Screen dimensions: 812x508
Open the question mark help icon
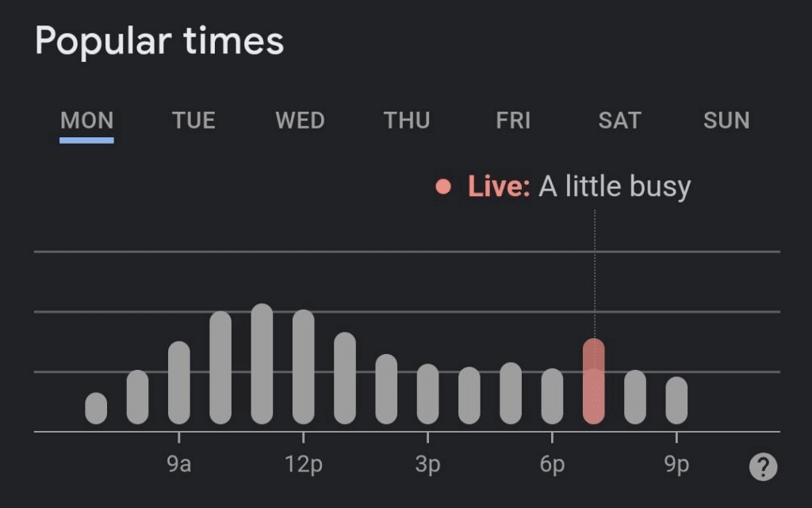point(763,467)
